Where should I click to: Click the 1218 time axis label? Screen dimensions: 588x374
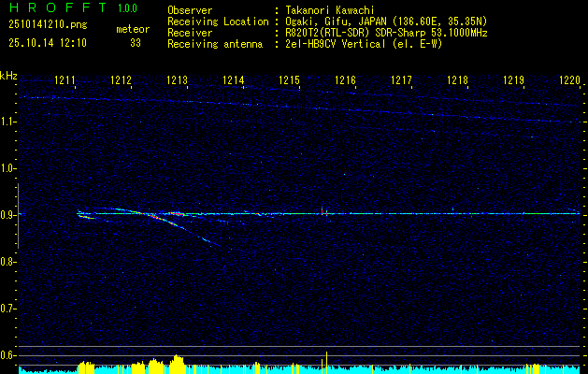457,79
